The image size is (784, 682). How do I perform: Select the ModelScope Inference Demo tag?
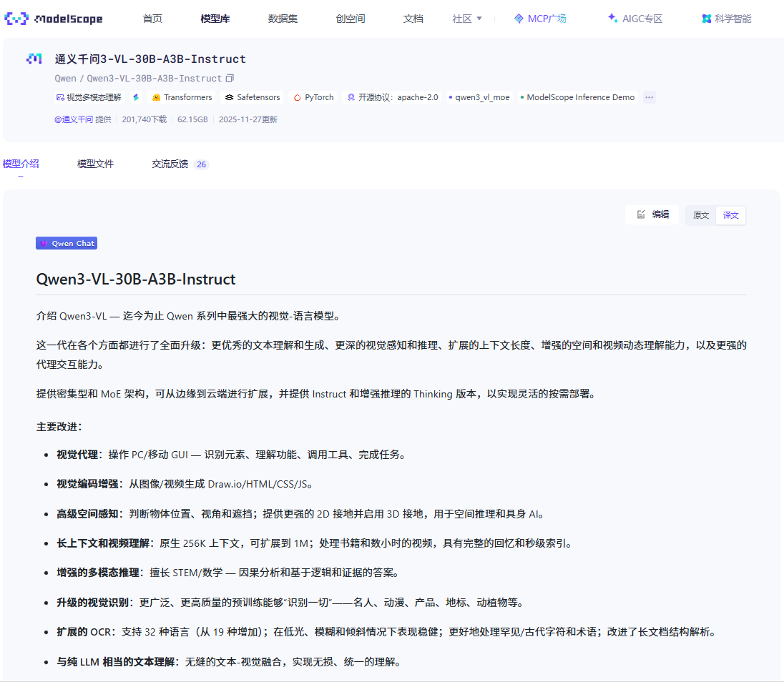(x=577, y=97)
